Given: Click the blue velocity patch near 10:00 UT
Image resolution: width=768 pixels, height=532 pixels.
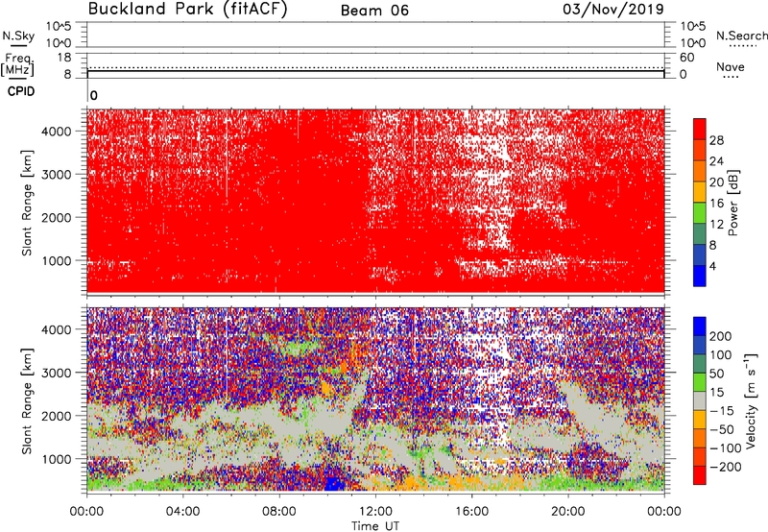Looking at the screenshot, I should (x=334, y=484).
